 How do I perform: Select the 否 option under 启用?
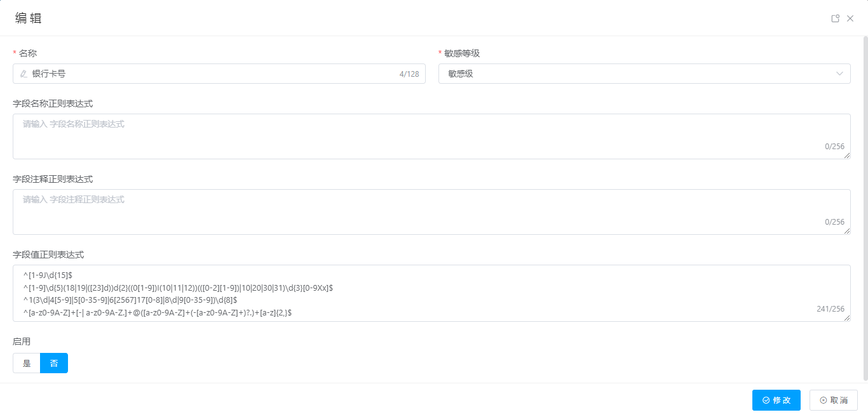54,363
